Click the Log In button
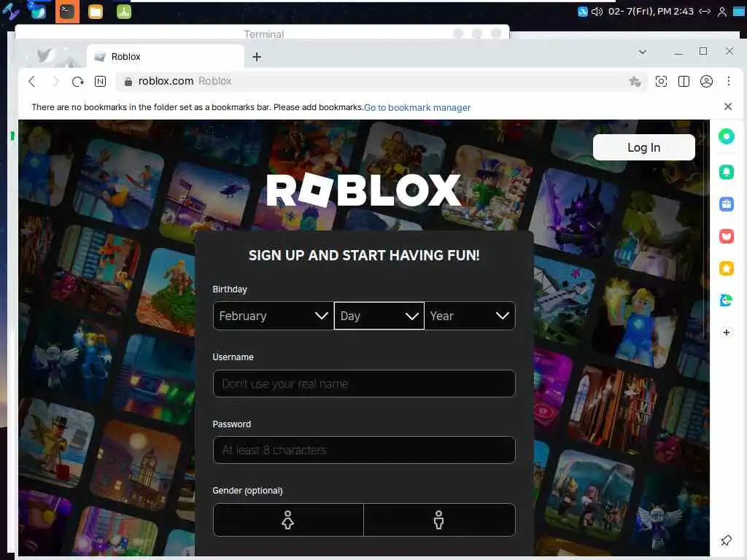The height and width of the screenshot is (560, 747). tap(643, 147)
